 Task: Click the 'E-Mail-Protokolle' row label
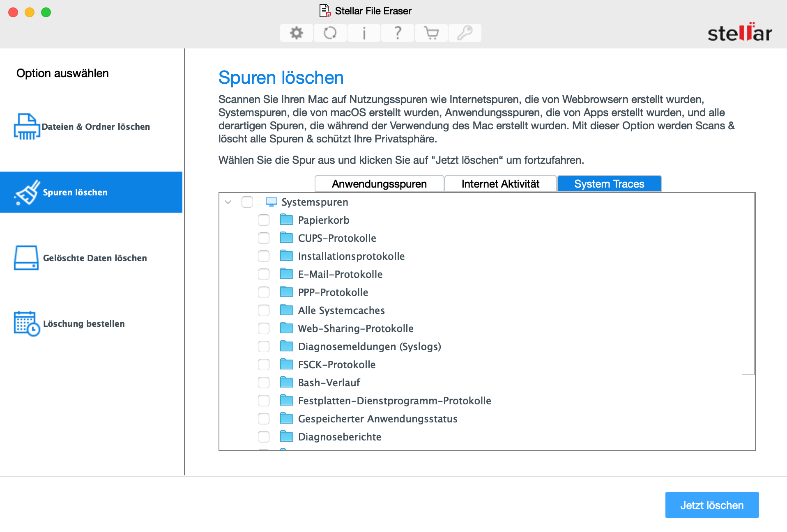coord(340,274)
